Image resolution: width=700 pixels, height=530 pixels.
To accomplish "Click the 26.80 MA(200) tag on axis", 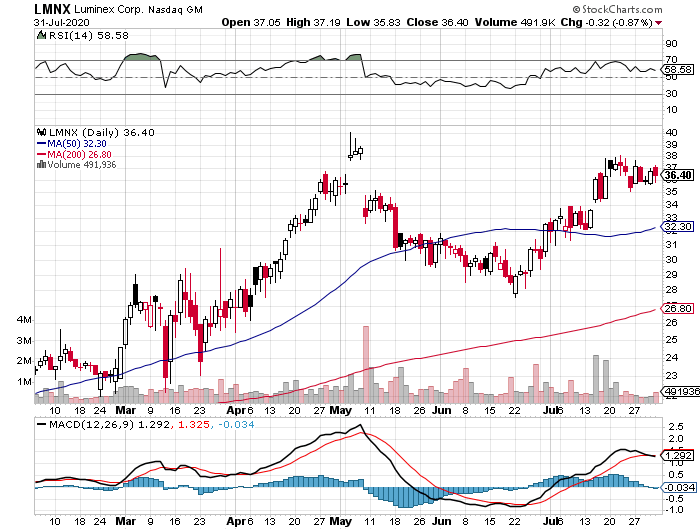I will pyautogui.click(x=677, y=309).
